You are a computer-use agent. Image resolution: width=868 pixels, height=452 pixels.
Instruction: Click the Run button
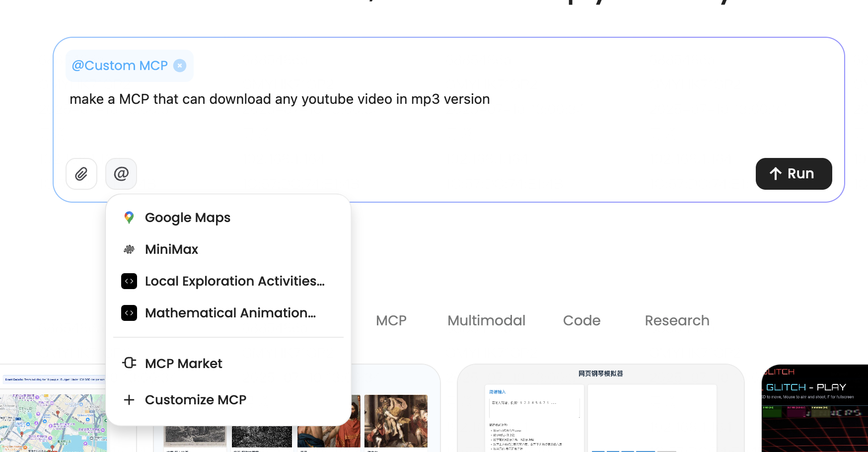(x=794, y=174)
